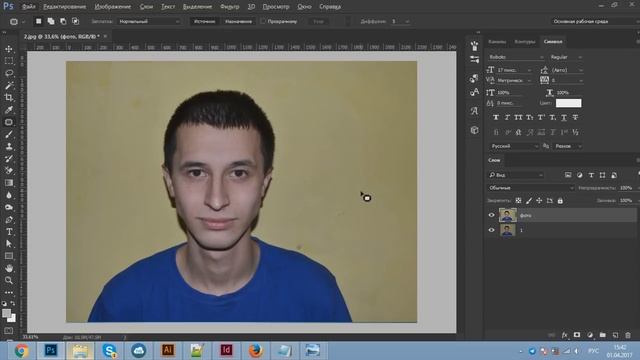This screenshot has height=360, width=640.
Task: Open the 2.jpg document tab
Action: point(61,36)
